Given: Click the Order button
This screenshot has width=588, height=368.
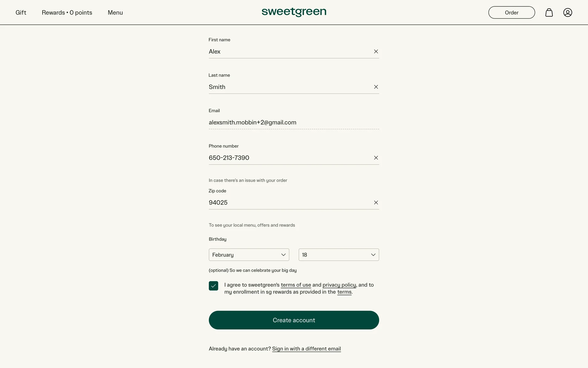Looking at the screenshot, I should tap(511, 13).
